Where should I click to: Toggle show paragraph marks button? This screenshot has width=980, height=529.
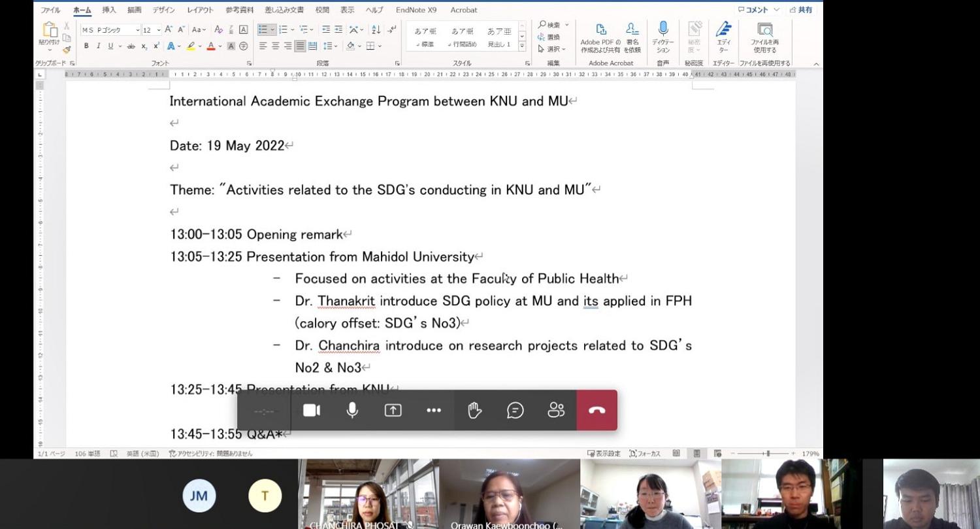391,29
